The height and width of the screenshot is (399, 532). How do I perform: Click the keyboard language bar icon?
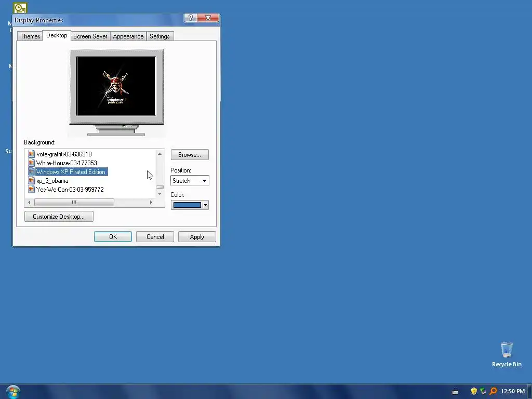point(455,392)
